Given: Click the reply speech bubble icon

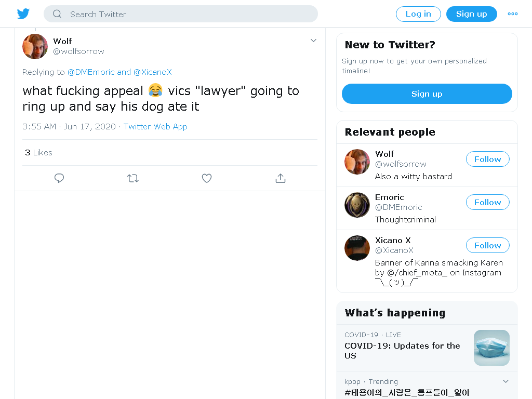Looking at the screenshot, I should click(x=59, y=178).
